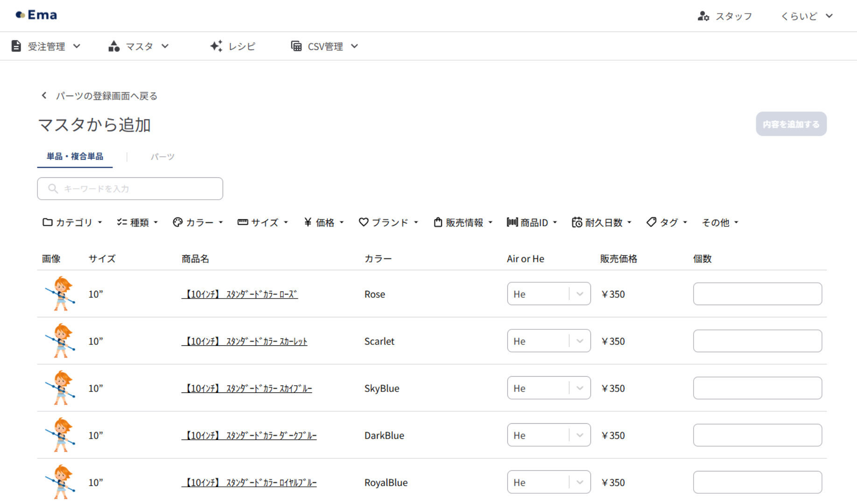Open the カラー palette filter
Viewport: 857px width, 504px height.
coord(198,223)
